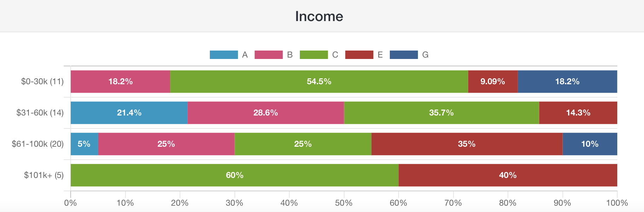The image size is (644, 212).
Task: Click the $0-30k (11) axis label
Action: (x=42, y=81)
